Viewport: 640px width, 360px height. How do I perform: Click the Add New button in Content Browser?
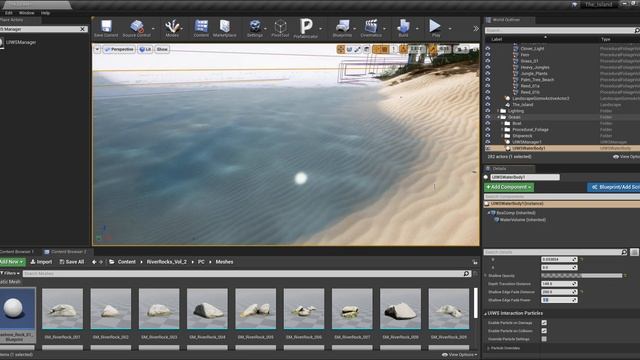pos(12,262)
